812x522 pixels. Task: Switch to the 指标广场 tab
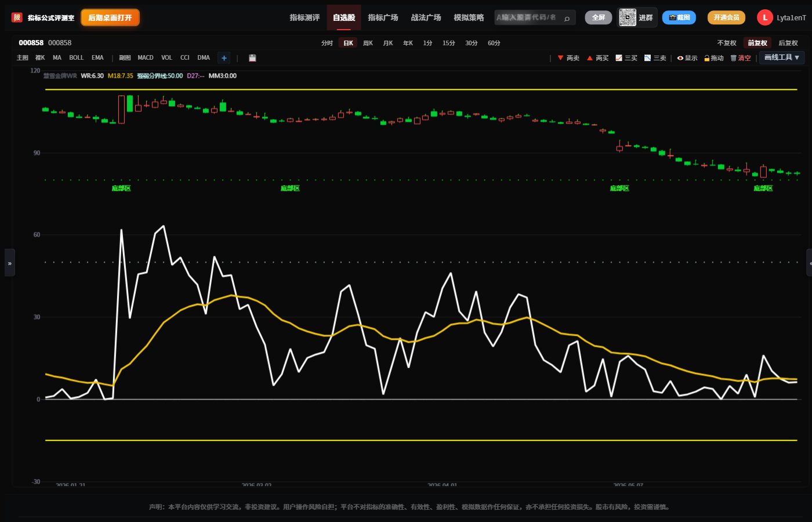click(383, 17)
